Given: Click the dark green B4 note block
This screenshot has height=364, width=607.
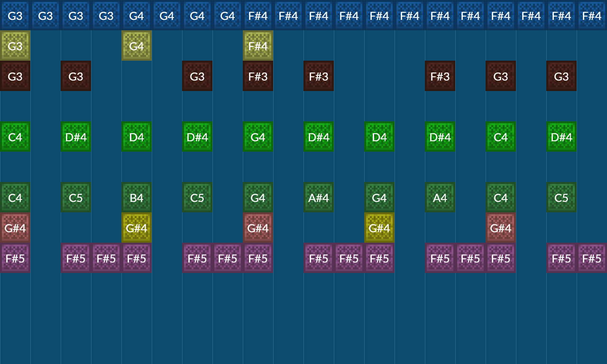Looking at the screenshot, I should (x=137, y=198).
